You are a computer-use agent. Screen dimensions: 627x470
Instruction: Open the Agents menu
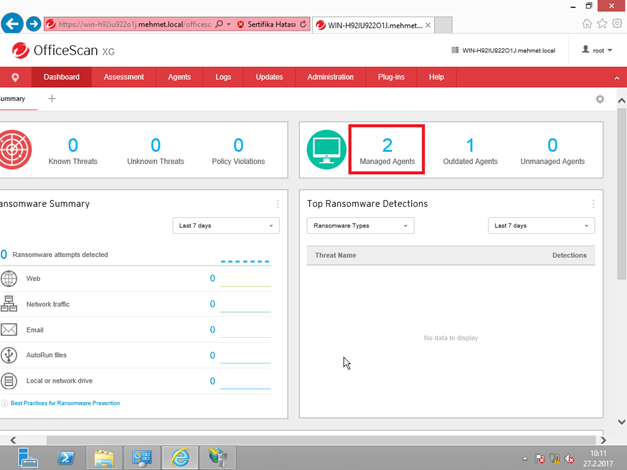click(x=179, y=77)
